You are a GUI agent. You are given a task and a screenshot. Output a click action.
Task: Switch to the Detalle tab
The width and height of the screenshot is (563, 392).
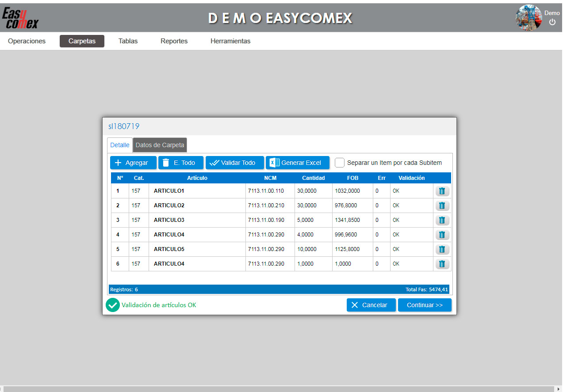point(120,145)
